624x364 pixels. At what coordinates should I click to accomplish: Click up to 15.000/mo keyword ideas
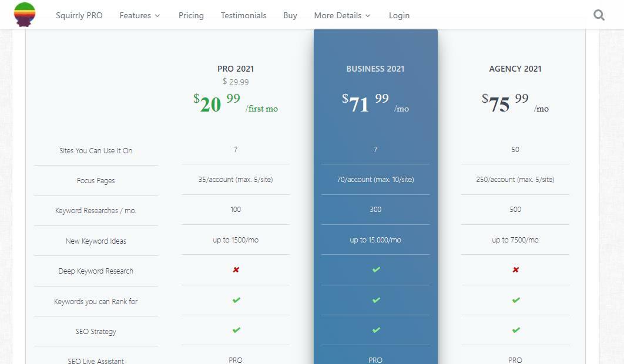(375, 240)
